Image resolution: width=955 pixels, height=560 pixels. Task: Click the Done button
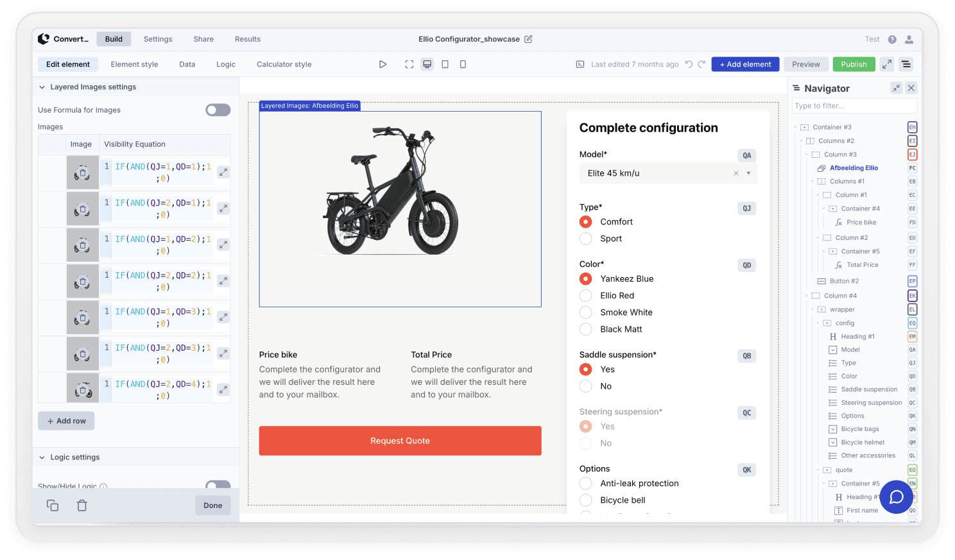(x=212, y=505)
